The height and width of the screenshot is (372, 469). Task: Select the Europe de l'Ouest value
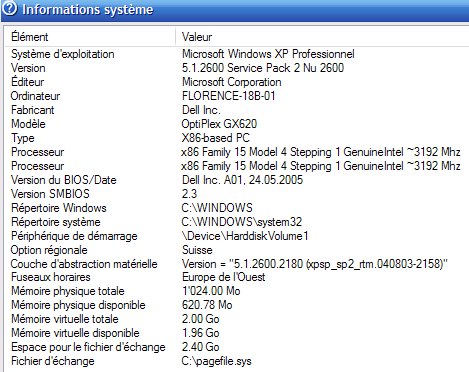pyautogui.click(x=223, y=277)
